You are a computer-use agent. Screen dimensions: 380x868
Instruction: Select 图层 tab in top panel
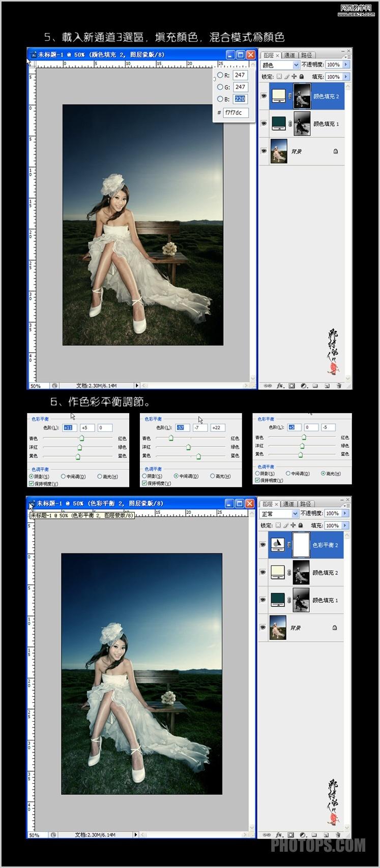click(x=270, y=55)
